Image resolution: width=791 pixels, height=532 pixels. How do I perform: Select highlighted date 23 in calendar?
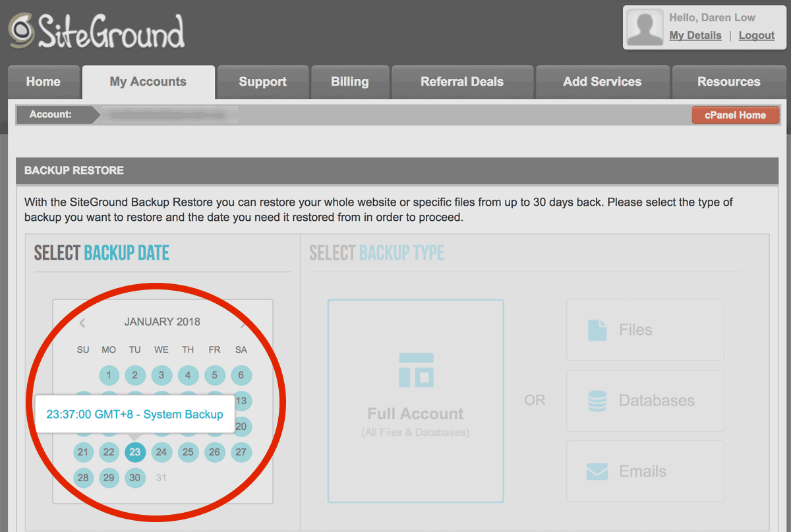click(135, 452)
